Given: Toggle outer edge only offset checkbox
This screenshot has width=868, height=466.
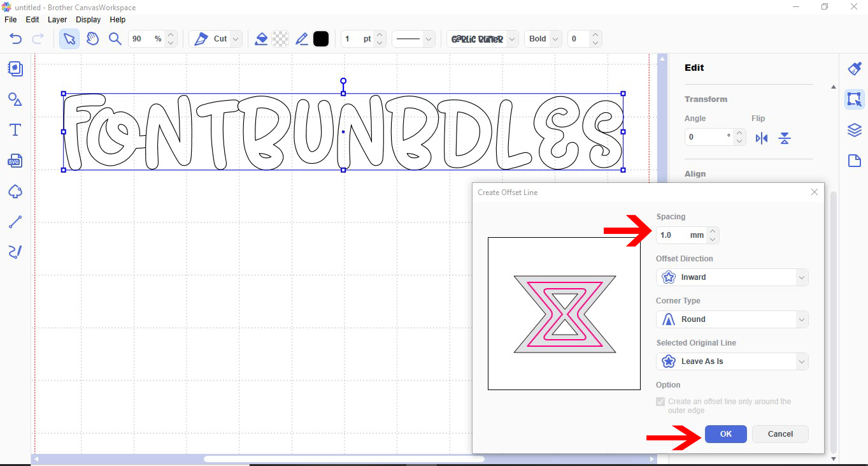Looking at the screenshot, I should tap(660, 402).
